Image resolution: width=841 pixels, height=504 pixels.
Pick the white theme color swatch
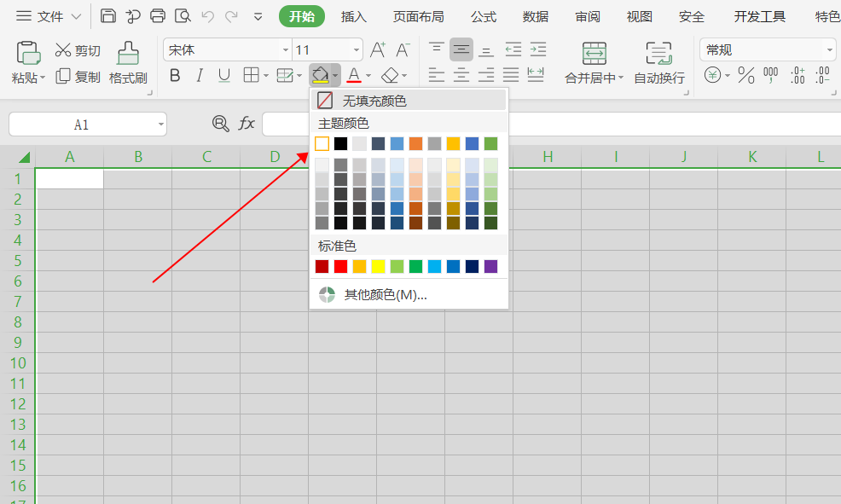322,143
